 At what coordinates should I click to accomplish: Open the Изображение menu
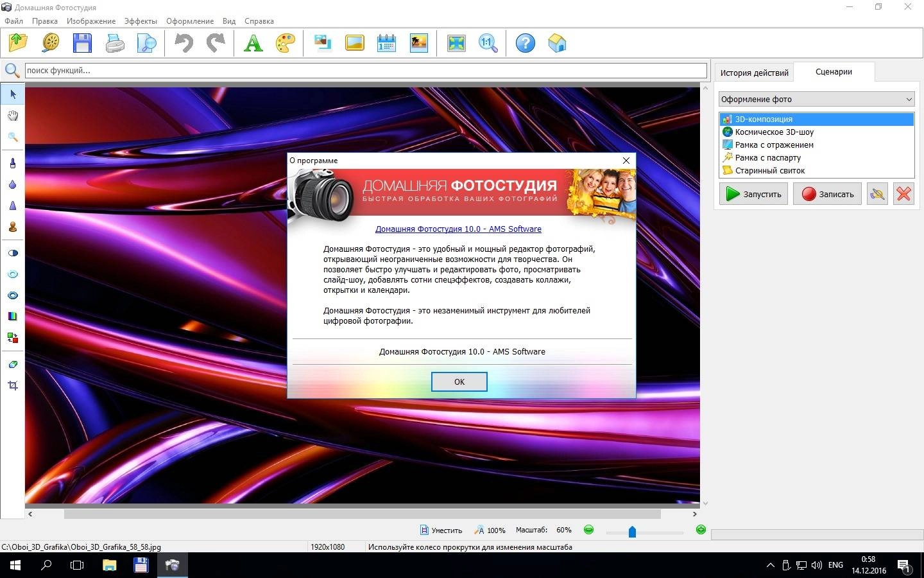click(91, 21)
